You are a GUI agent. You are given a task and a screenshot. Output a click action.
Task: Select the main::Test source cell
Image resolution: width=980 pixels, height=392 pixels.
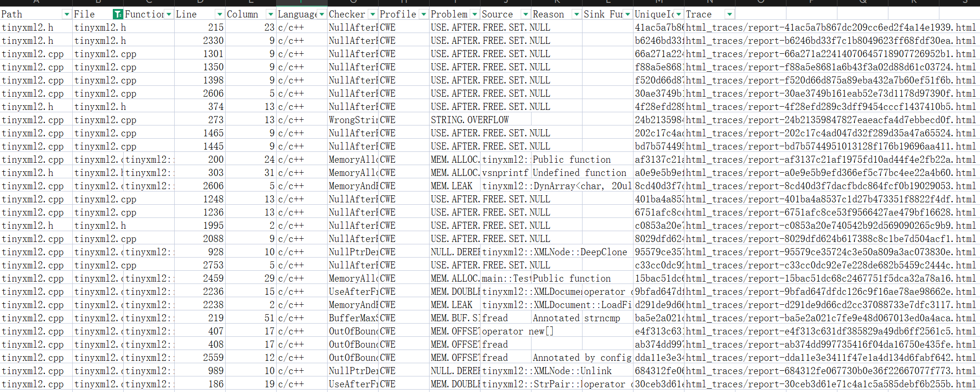pos(506,279)
